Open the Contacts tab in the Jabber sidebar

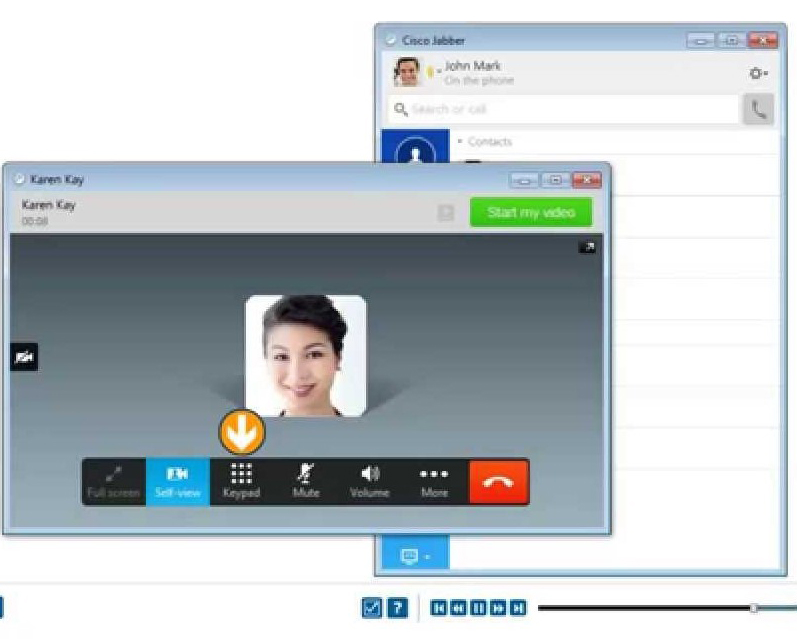[415, 147]
